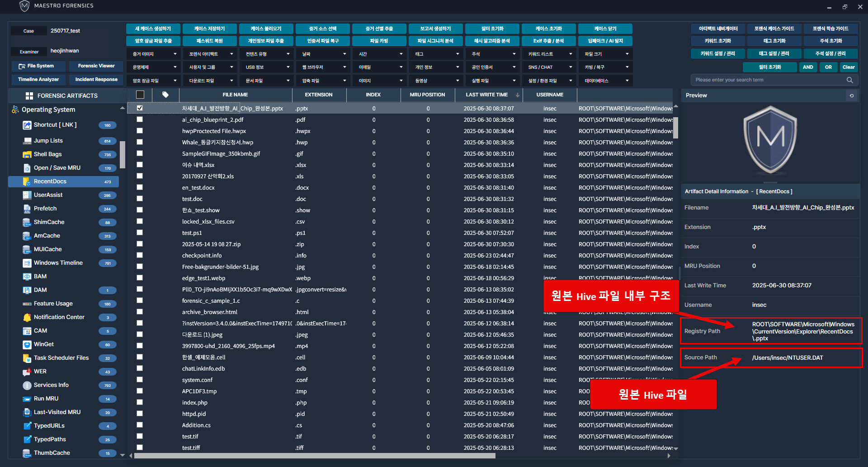Switch to the Timeline Analyzer tab
Image resolution: width=868 pixels, height=467 pixels.
(x=38, y=80)
